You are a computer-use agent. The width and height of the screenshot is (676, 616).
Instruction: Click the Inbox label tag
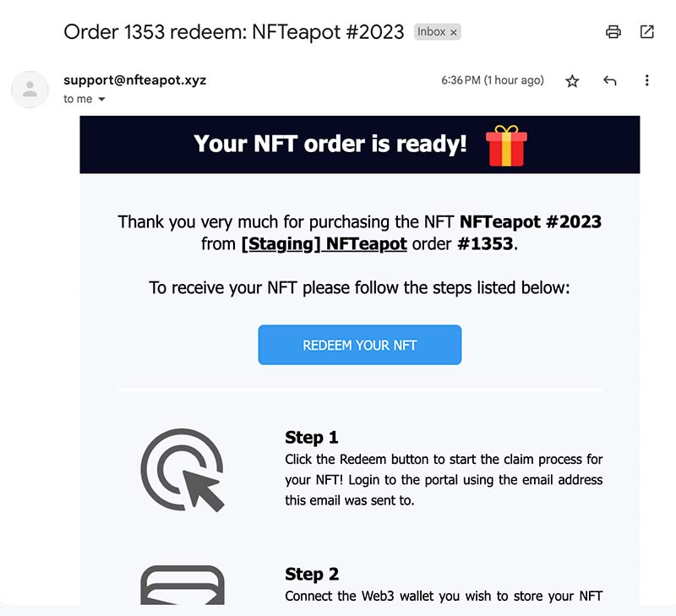click(x=432, y=32)
